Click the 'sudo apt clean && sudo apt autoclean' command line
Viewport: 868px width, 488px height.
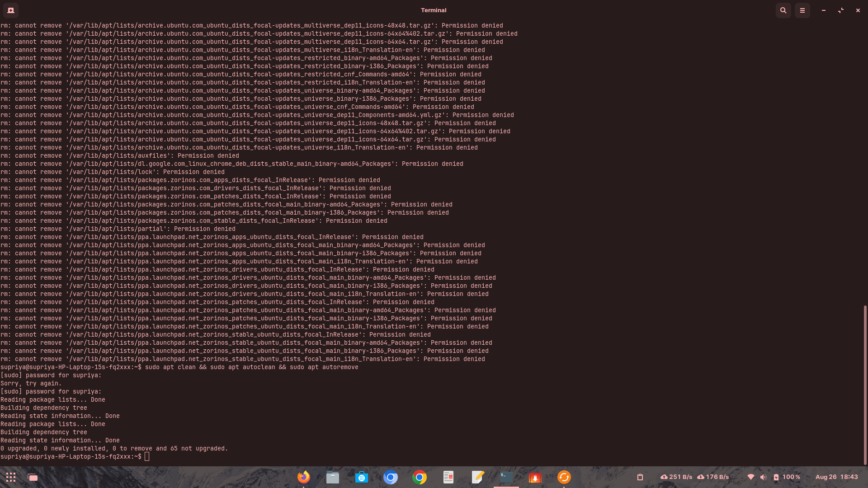pyautogui.click(x=179, y=367)
